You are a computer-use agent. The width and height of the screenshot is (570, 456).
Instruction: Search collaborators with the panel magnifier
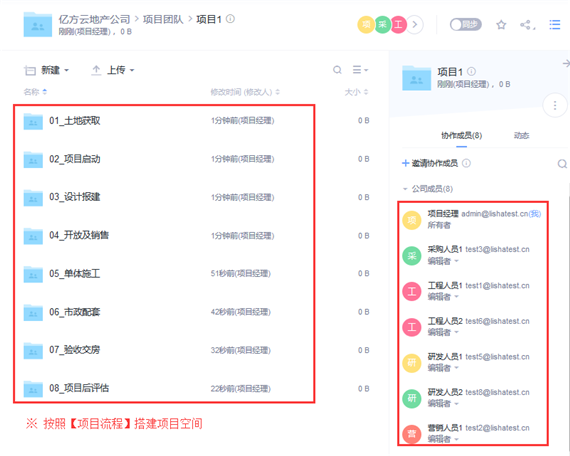coord(562,164)
